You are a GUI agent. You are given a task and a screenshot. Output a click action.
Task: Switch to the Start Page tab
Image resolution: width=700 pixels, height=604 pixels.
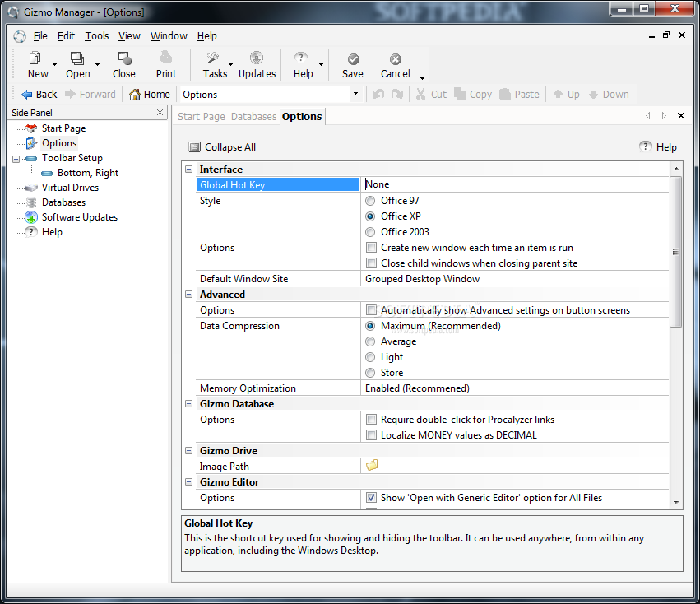(202, 117)
